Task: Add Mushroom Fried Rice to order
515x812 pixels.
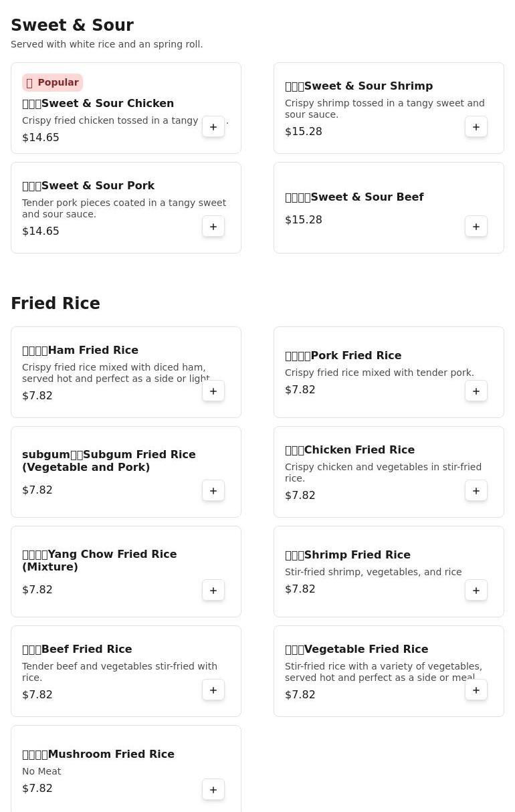Action: pos(213,790)
